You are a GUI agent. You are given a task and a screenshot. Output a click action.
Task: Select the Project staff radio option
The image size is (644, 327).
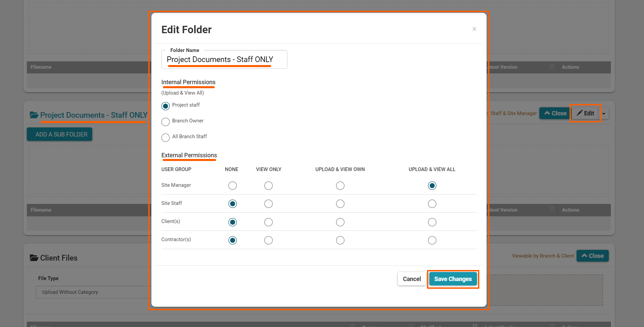pos(165,106)
